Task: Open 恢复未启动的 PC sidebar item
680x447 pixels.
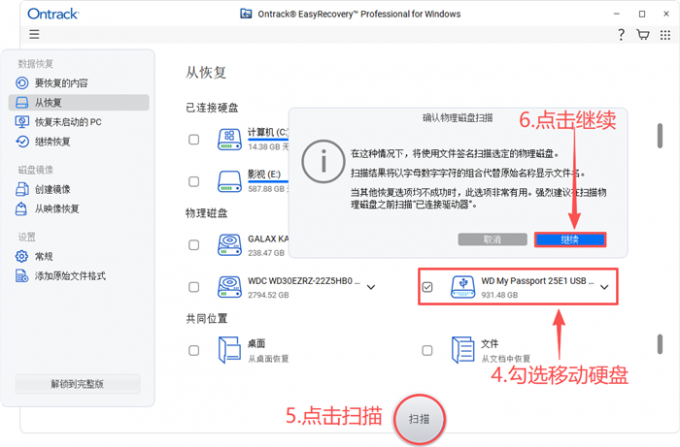Action: click(x=79, y=122)
